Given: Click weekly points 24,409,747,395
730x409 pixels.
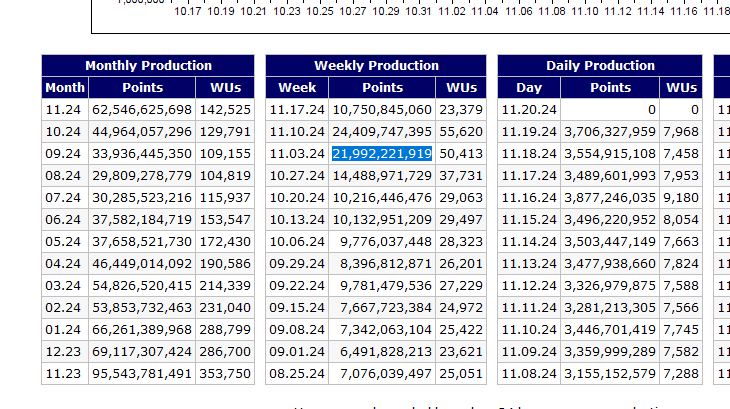Looking at the screenshot, I should pyautogui.click(x=382, y=132).
